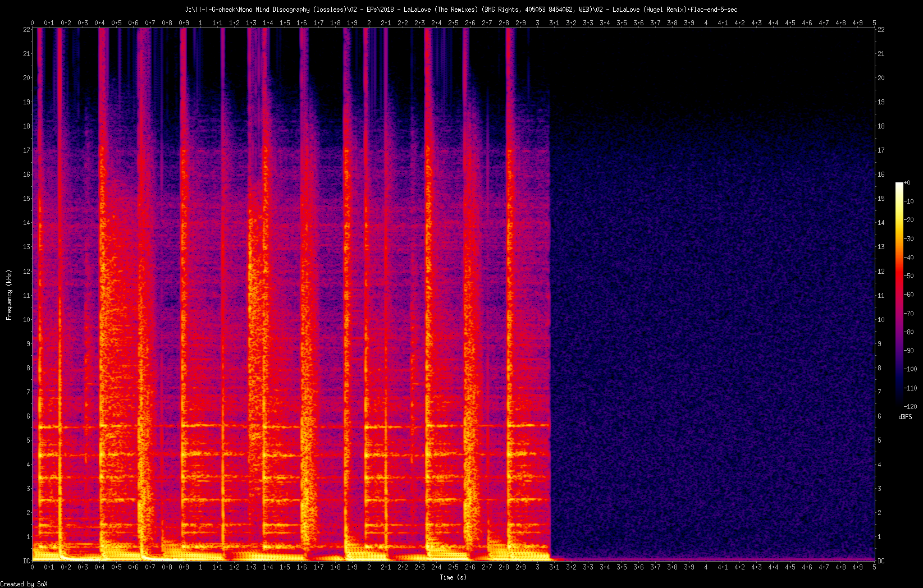Click the 5.5 kHz harmonic line in spectrogram

click(x=292, y=426)
